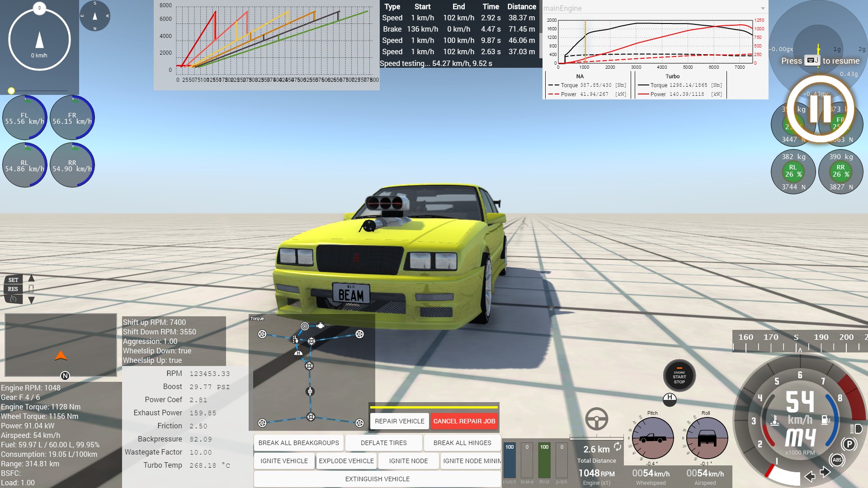Click front-left wheel in powertrain diagram

tap(262, 334)
